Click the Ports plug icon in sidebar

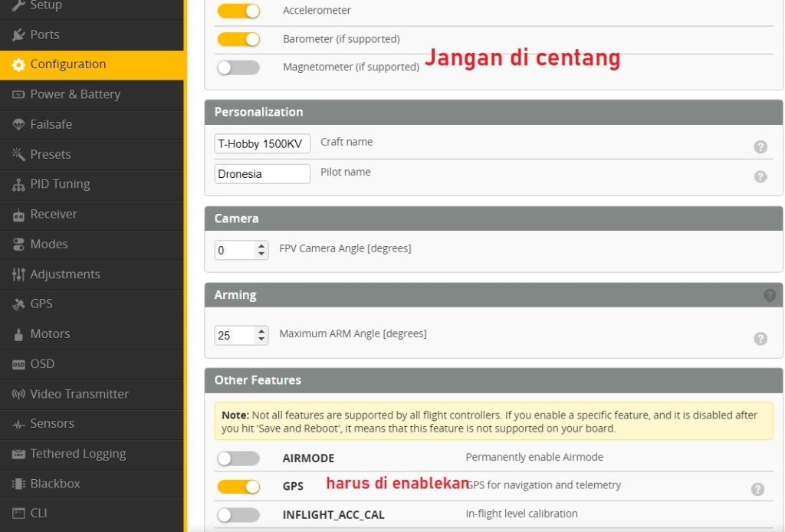point(18,35)
